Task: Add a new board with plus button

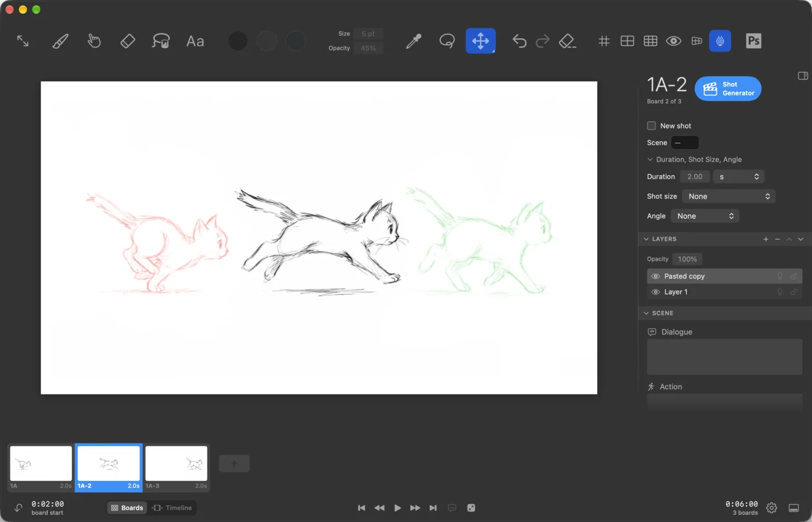Action: tap(234, 463)
